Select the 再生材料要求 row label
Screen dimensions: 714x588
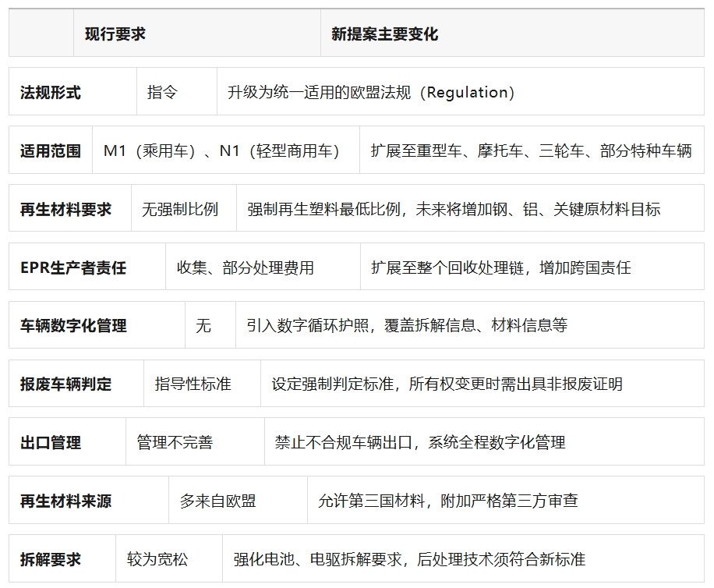[x=65, y=210]
